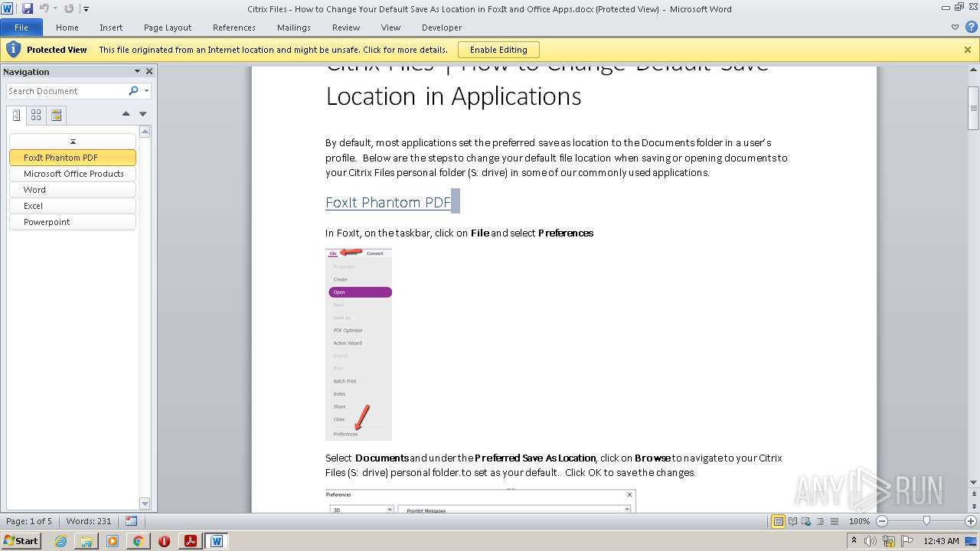This screenshot has height=551, width=980.
Task: Select the Excel heading in Navigation pane
Action: 73,206
